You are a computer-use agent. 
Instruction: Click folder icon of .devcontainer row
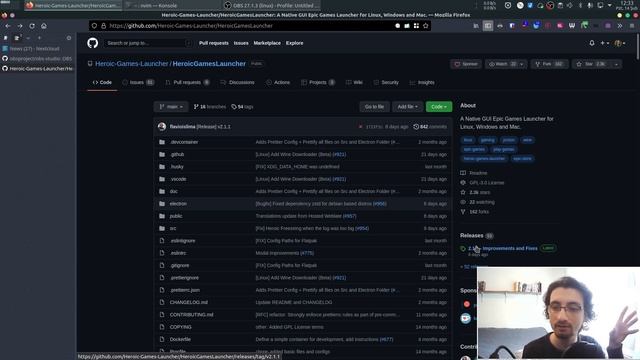pyautogui.click(x=162, y=142)
